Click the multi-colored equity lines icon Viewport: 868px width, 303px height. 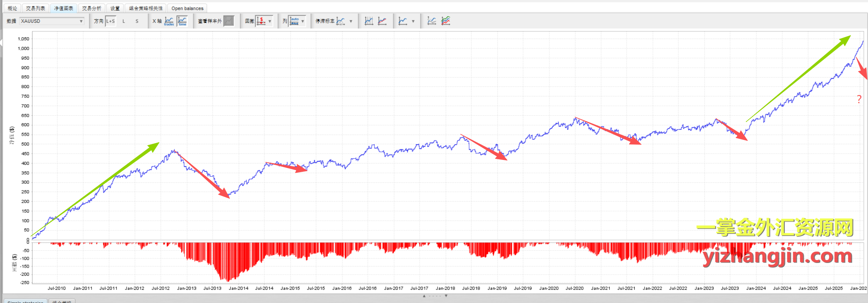coord(446,21)
